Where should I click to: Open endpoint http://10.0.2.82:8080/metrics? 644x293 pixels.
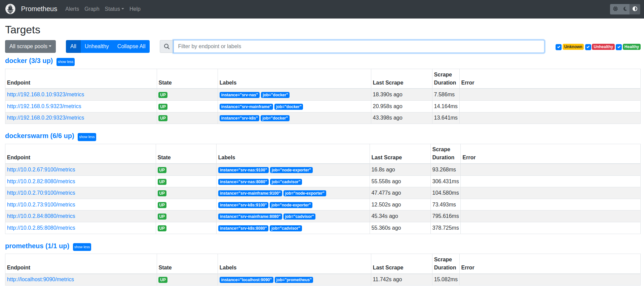pos(41,182)
